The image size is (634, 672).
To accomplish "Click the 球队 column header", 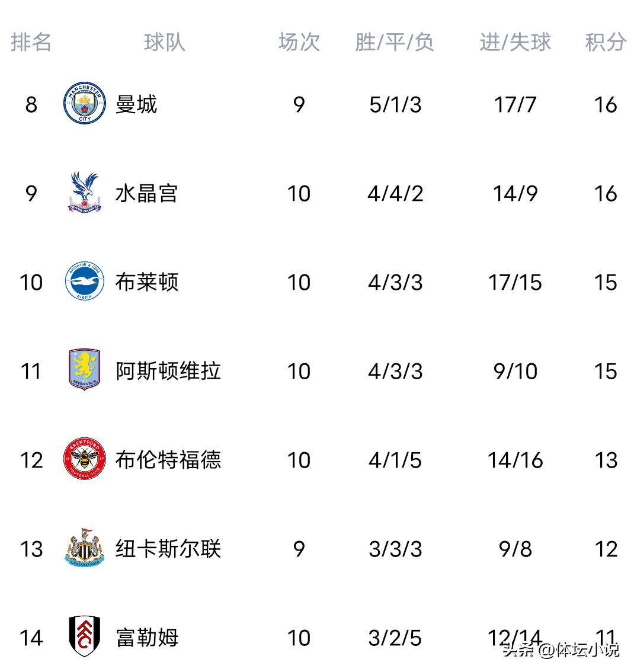I will click(165, 42).
